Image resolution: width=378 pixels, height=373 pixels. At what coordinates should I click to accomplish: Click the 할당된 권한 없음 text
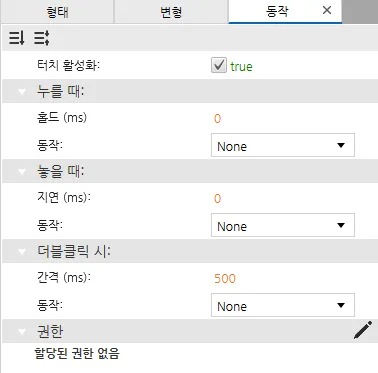pyautogui.click(x=77, y=353)
